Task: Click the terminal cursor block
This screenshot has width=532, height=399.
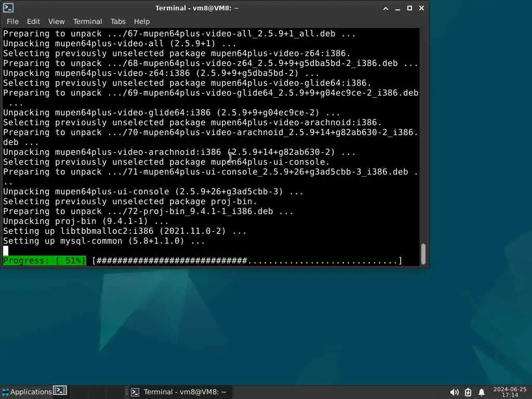Action: click(x=6, y=251)
